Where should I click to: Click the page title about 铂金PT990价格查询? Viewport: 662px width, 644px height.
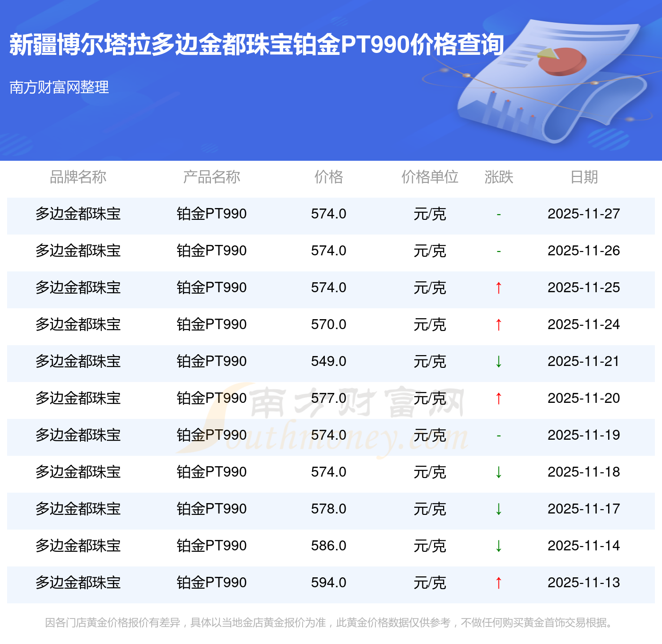coord(257,45)
